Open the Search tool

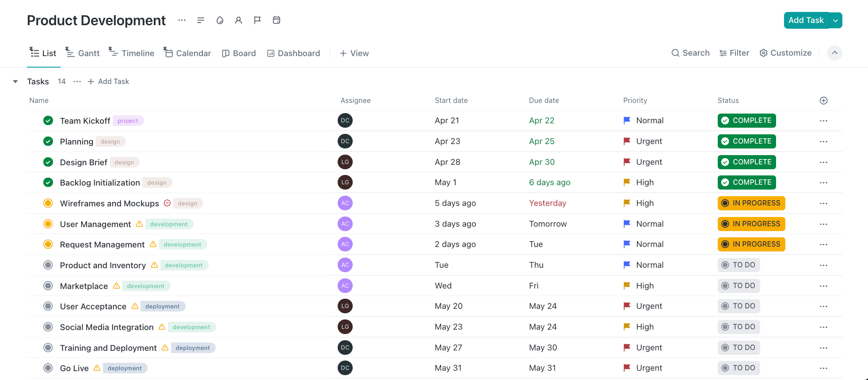(x=690, y=53)
